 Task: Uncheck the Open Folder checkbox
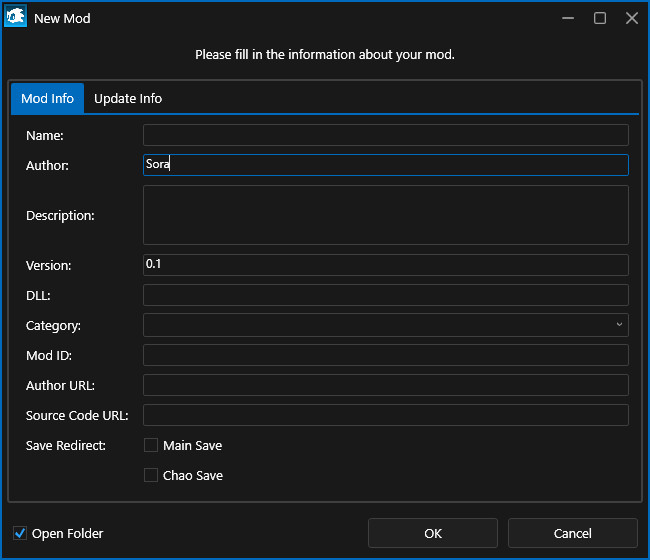(x=20, y=533)
